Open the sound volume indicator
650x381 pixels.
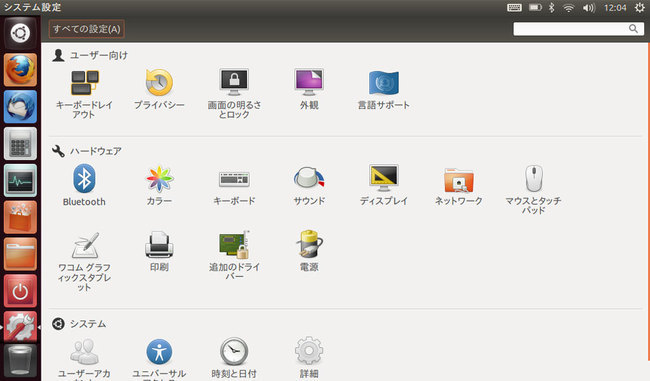point(589,7)
